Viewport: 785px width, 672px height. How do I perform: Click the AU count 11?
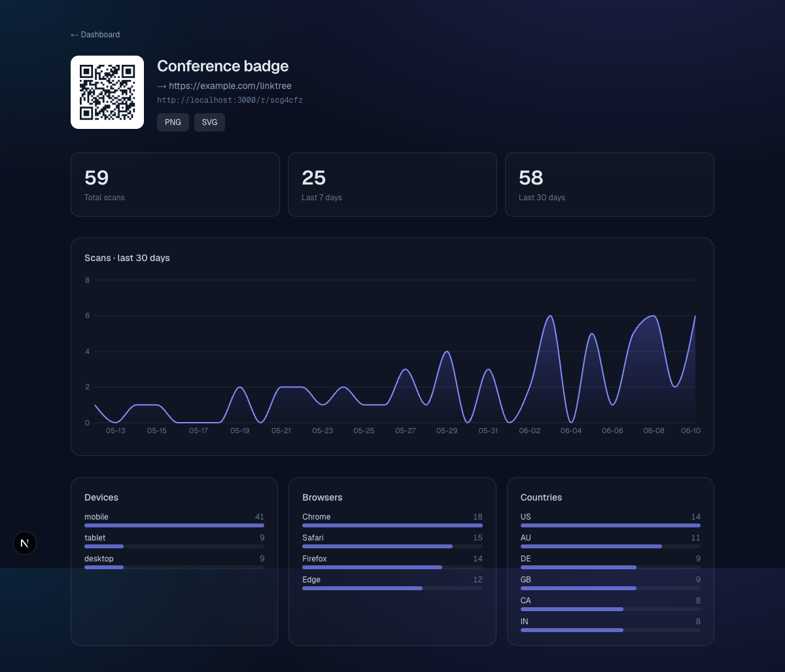point(696,538)
